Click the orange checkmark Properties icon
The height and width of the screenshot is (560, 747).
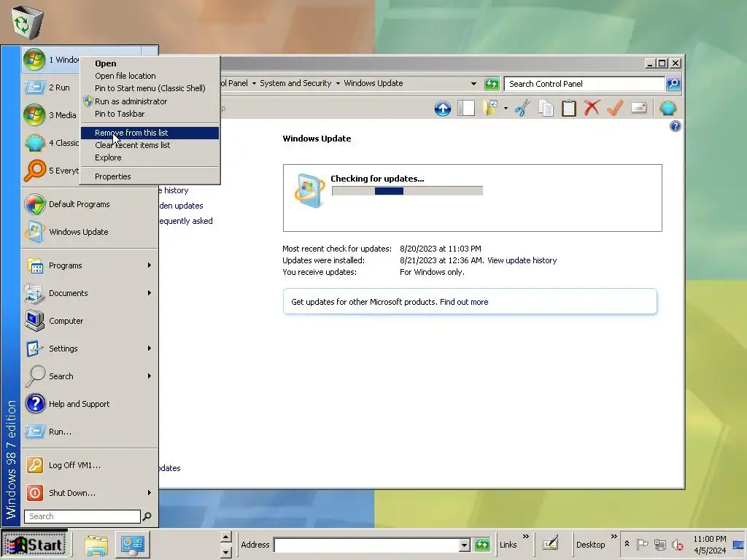click(x=615, y=108)
